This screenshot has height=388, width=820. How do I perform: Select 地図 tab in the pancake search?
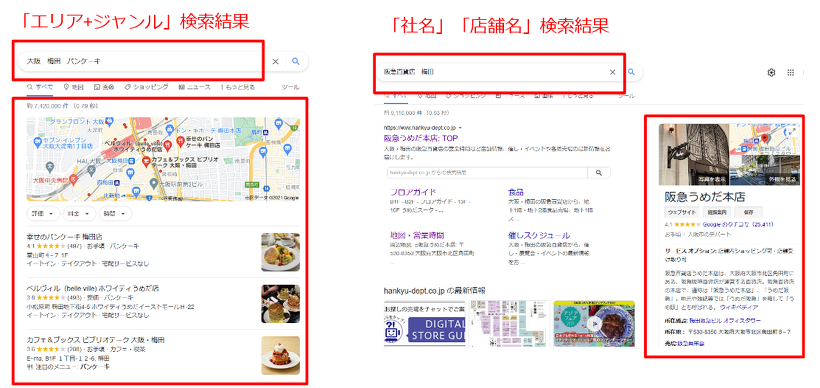pos(74,87)
